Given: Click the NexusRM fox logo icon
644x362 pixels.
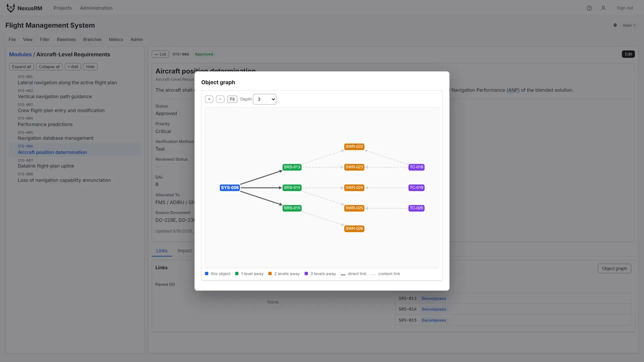Looking at the screenshot, I should click(x=10, y=8).
